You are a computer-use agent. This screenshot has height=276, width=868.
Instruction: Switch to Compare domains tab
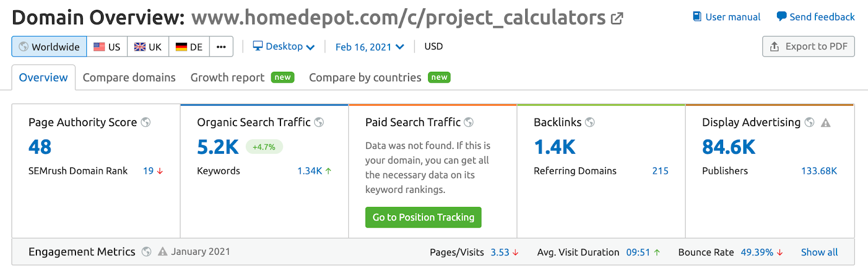[x=129, y=78]
